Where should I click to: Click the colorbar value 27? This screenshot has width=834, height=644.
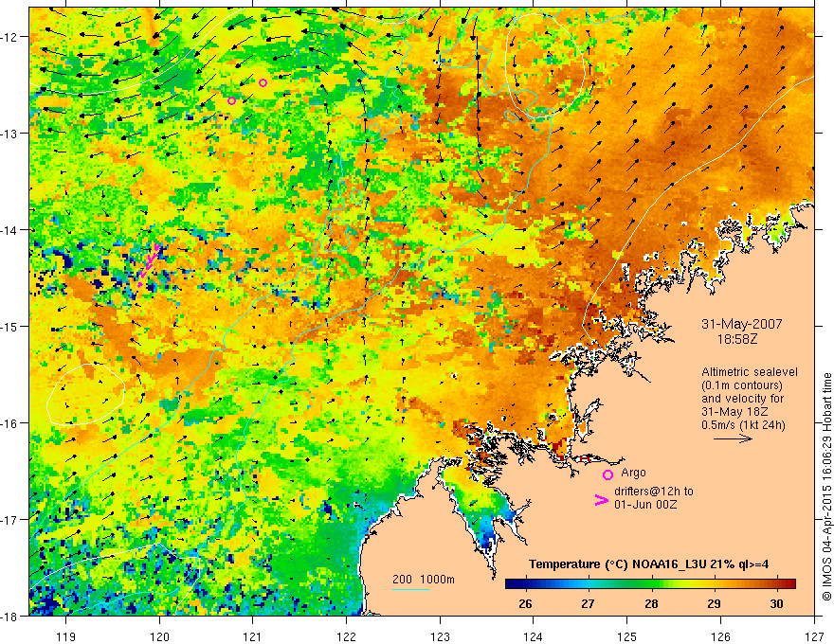point(588,603)
